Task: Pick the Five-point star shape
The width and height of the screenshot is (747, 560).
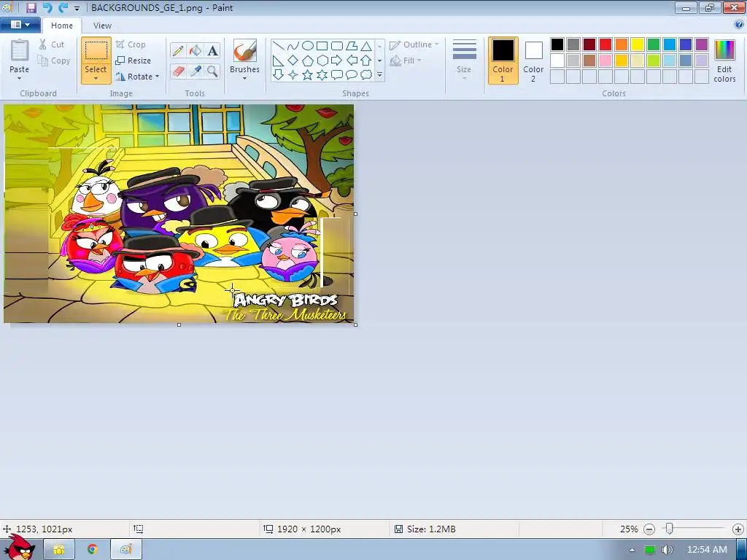Action: point(308,75)
